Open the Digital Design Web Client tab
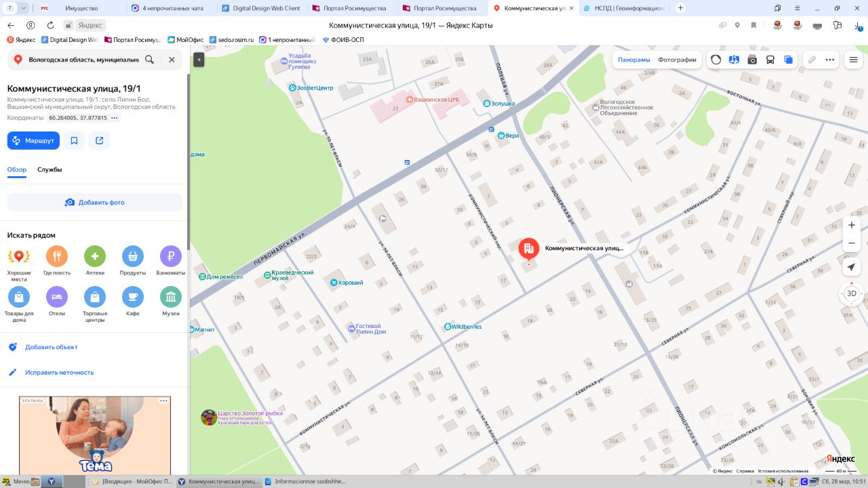Image resolution: width=868 pixels, height=488 pixels. click(x=260, y=8)
